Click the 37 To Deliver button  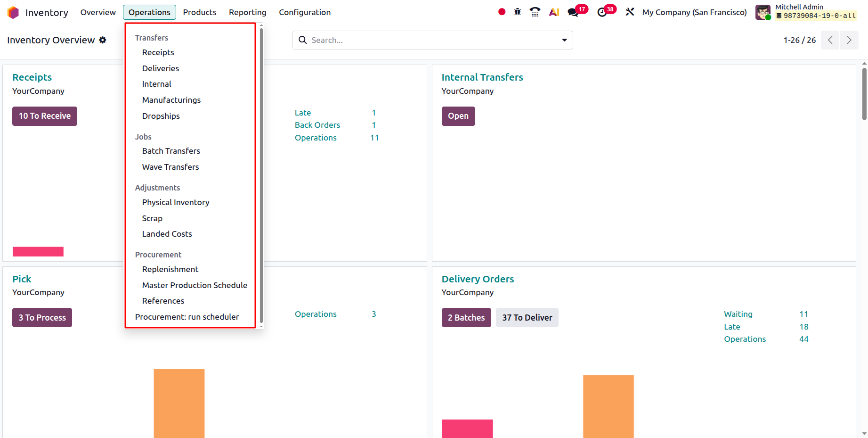click(527, 317)
